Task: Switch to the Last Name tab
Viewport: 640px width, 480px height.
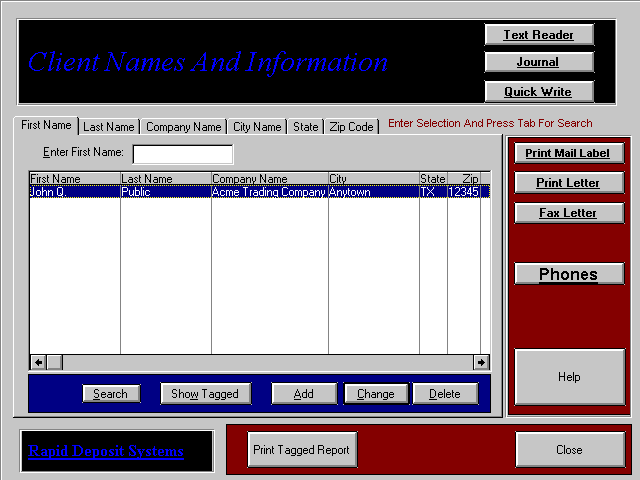Action: coord(108,127)
